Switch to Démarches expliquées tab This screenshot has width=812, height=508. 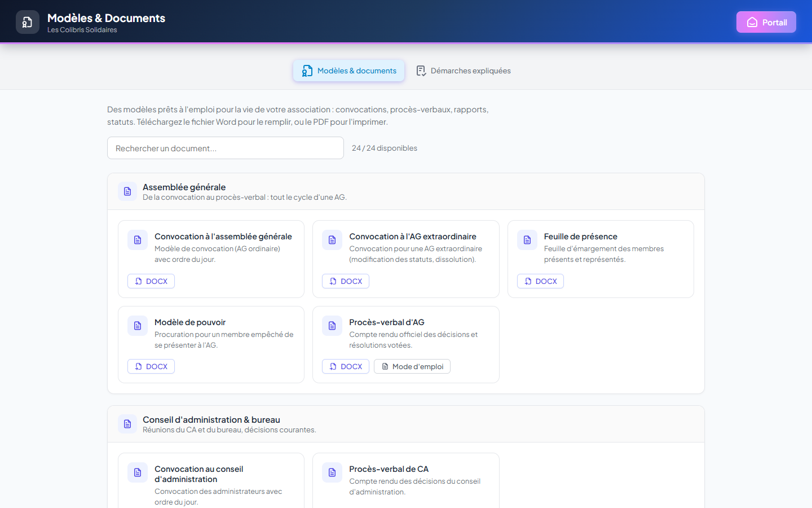point(464,71)
